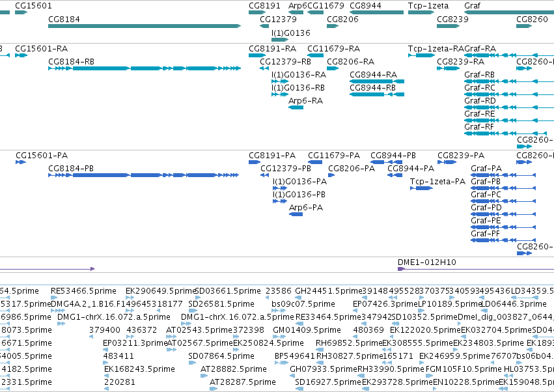Viewport: 554px width, 392px height.
Task: Select the CG12379 gene feature
Action: [264, 26]
